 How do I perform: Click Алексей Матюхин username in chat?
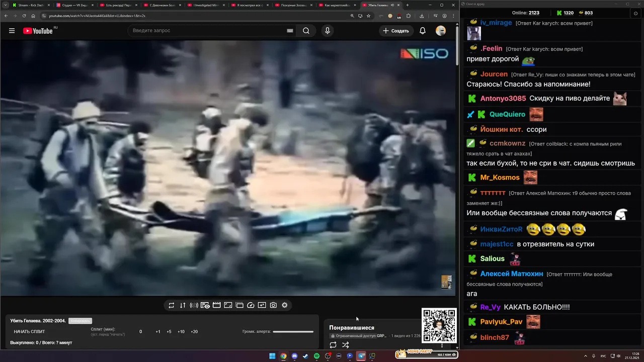tap(512, 274)
